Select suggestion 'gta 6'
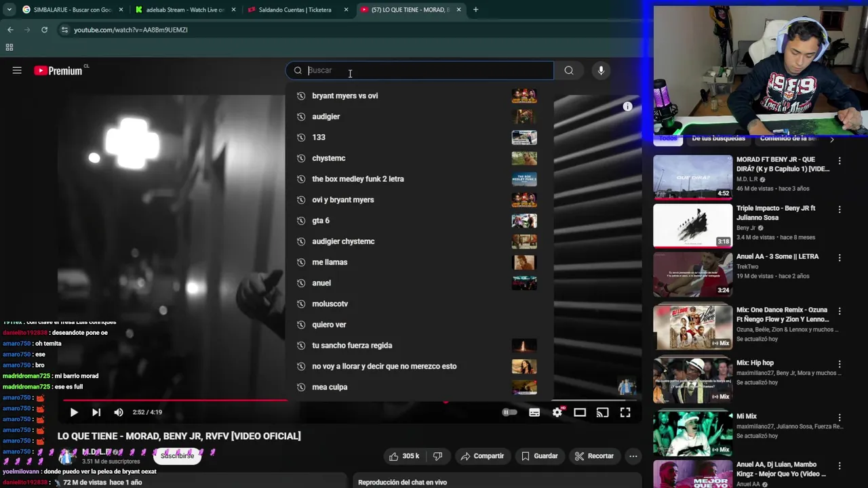 point(420,220)
